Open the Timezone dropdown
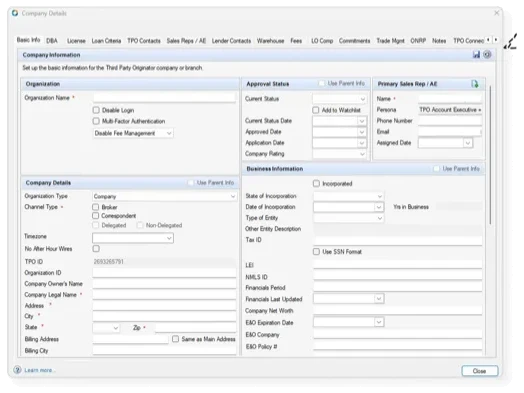Screen dimensions: 524x393 coord(133,238)
